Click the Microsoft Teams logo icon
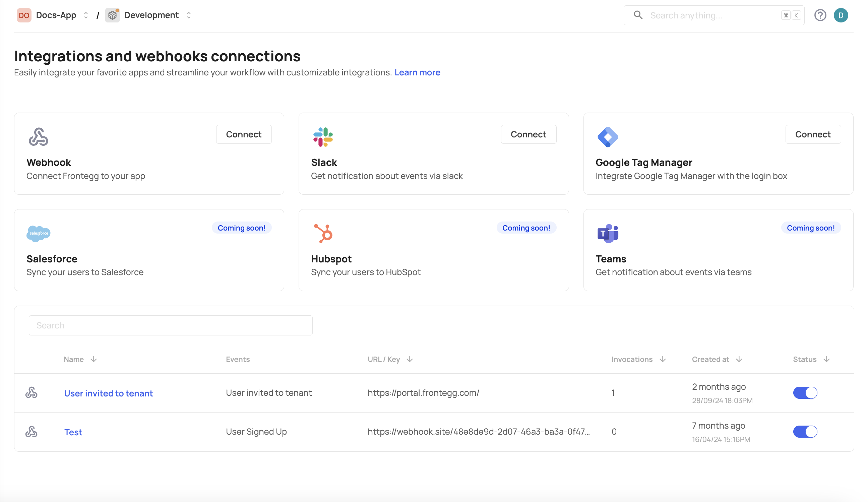The image size is (868, 502). click(608, 234)
